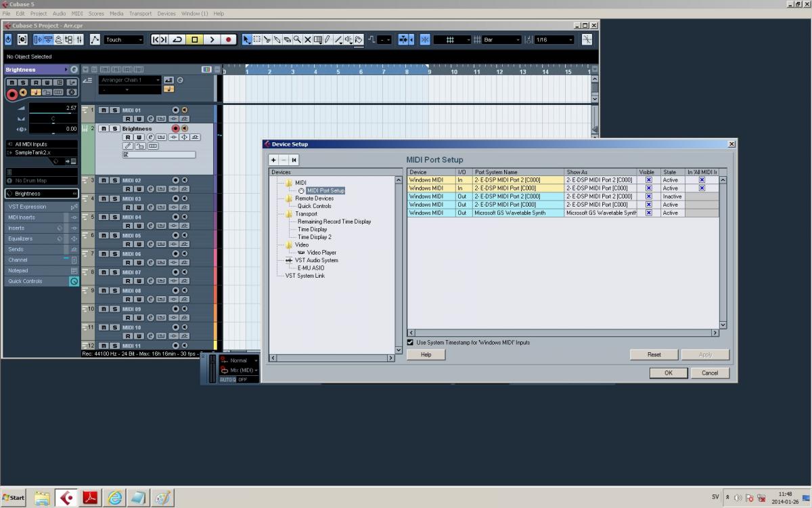Expand the MIDI Inserts inspector section
The height and width of the screenshot is (508, 812).
42,217
